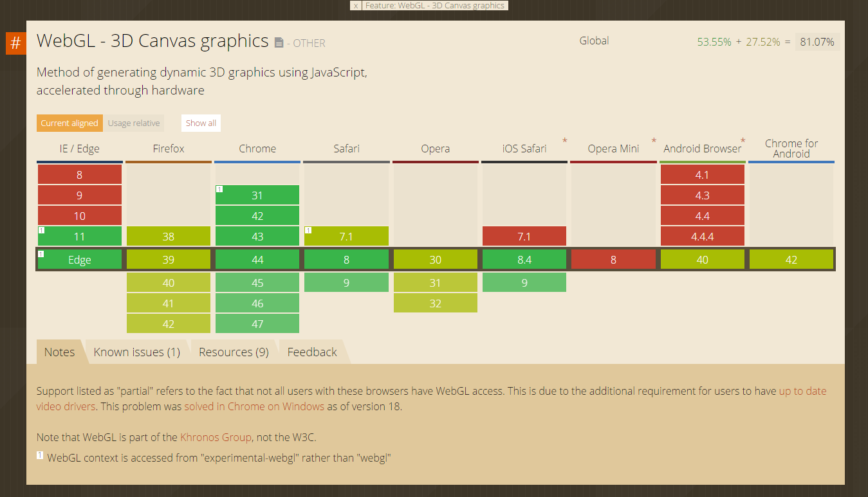Click the asterisk note next to Opera Mini

tap(654, 141)
